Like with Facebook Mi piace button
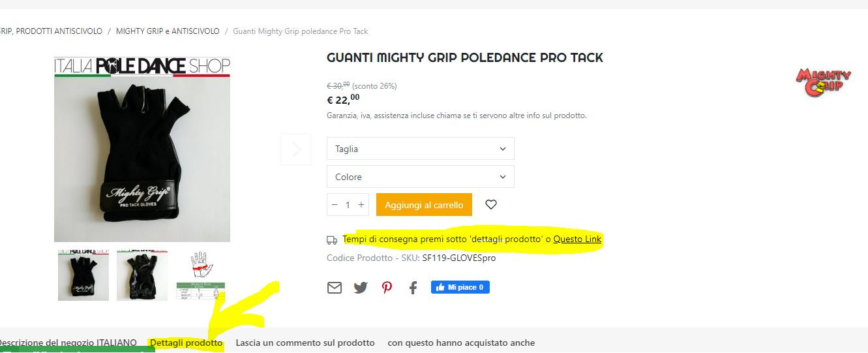 tap(460, 287)
